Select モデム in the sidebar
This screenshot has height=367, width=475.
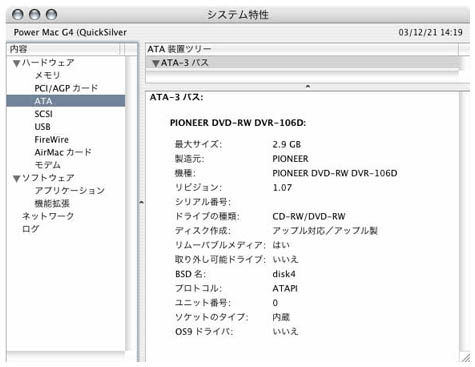47,165
